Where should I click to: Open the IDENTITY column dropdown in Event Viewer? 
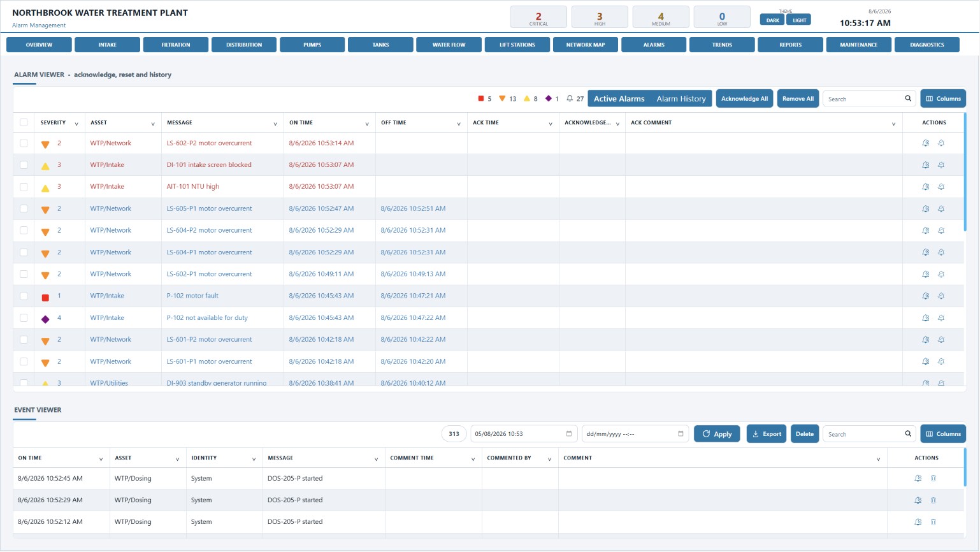coord(254,459)
